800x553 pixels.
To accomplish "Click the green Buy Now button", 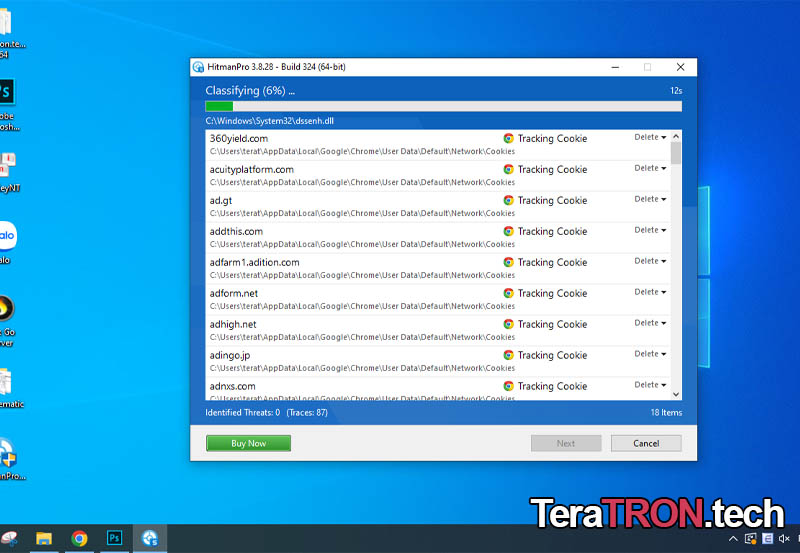I will [248, 443].
